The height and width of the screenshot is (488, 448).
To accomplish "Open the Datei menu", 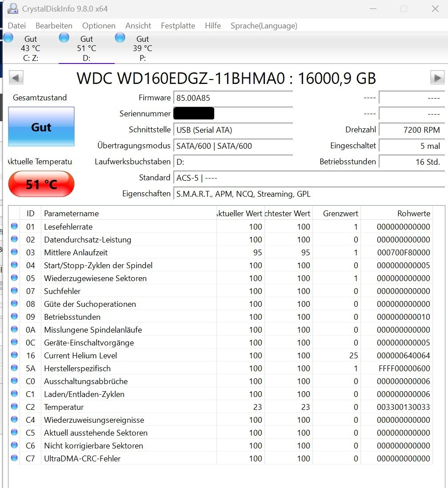I will (x=17, y=25).
